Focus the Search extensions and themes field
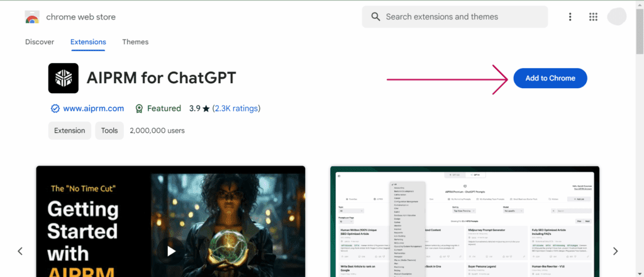Viewport: 644px width, 277px height. (462, 17)
